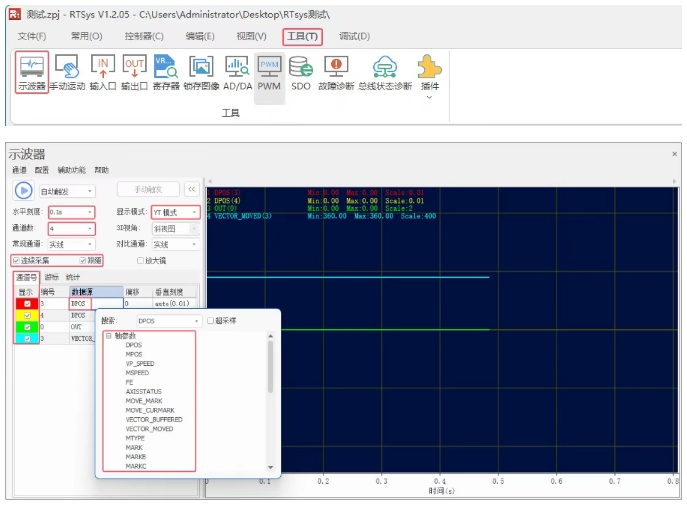Screen dimensions: 687x505
Task: Open the 编辑(E) menu
Action: coord(200,36)
